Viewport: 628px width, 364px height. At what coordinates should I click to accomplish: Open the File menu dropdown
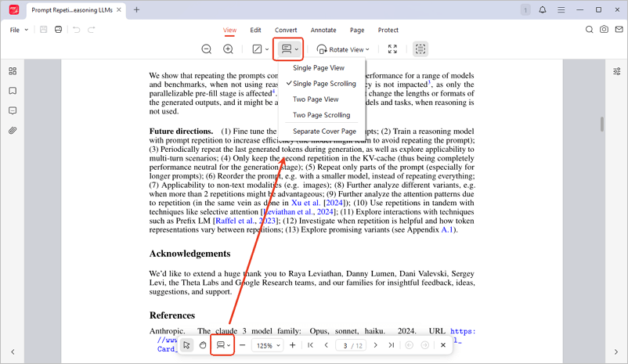19,30
